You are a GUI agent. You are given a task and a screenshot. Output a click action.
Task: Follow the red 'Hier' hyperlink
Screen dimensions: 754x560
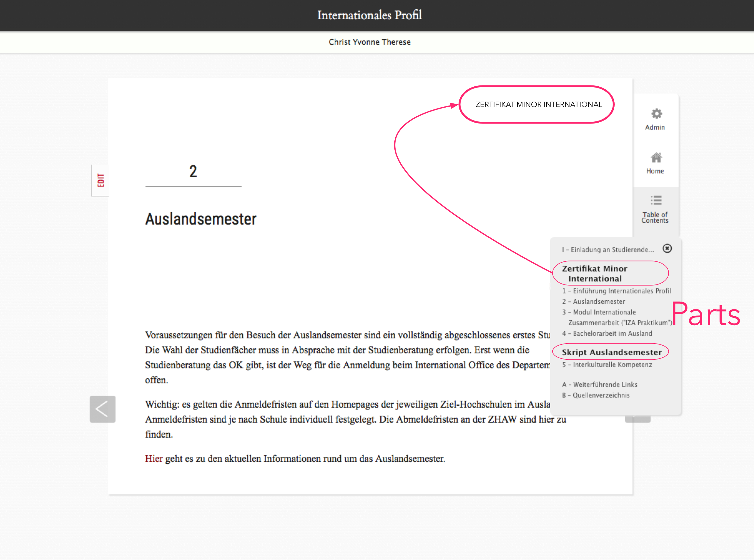154,459
